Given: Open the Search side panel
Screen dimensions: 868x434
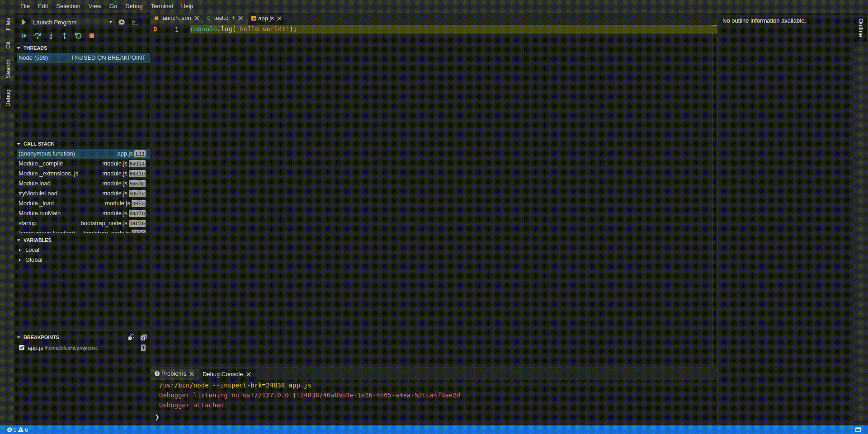Looking at the screenshot, I should coord(8,69).
